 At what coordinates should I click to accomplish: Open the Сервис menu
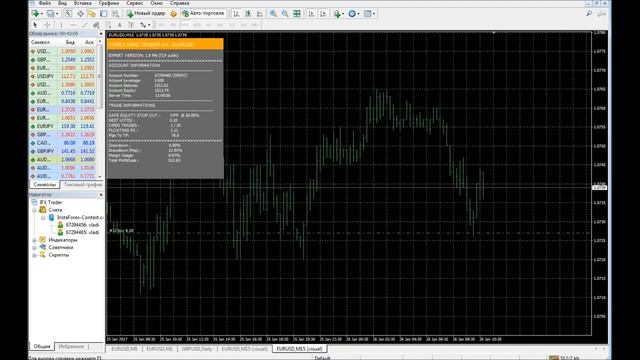pyautogui.click(x=135, y=3)
